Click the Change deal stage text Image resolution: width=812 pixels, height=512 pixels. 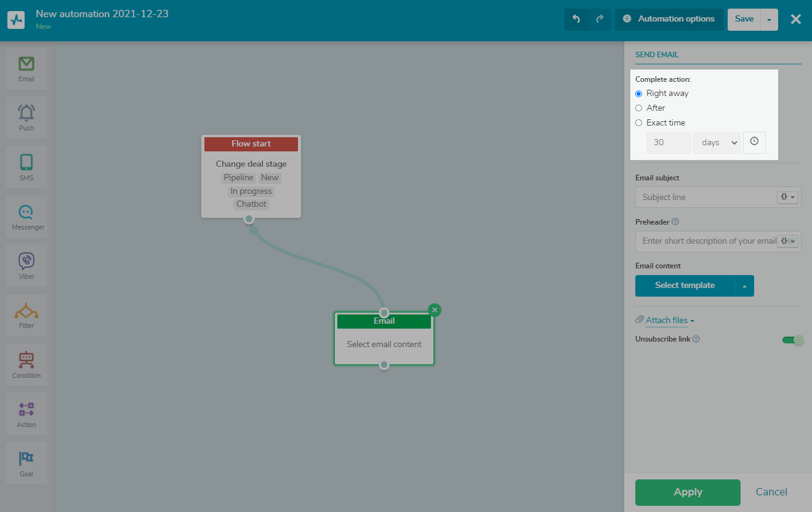tap(251, 164)
